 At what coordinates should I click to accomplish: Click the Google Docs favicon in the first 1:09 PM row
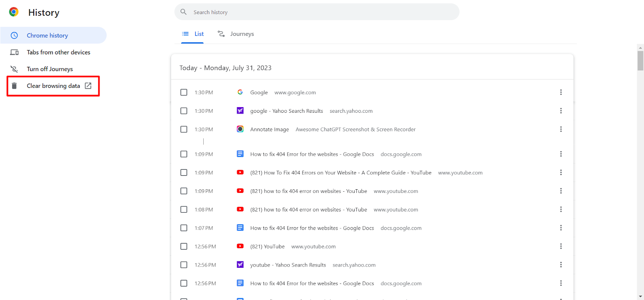[240, 154]
